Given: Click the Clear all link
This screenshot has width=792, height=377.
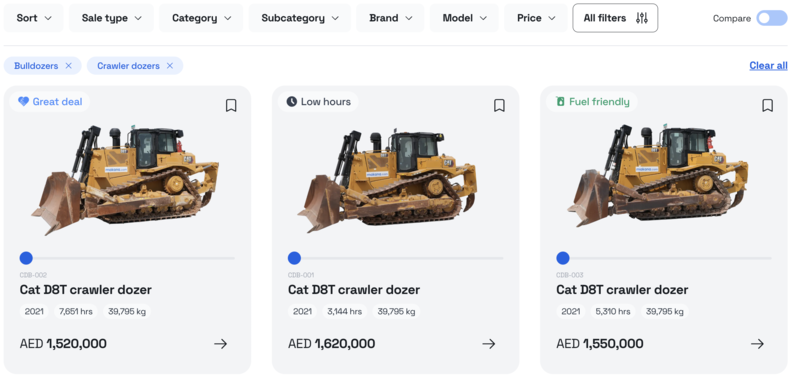Looking at the screenshot, I should 768,66.
